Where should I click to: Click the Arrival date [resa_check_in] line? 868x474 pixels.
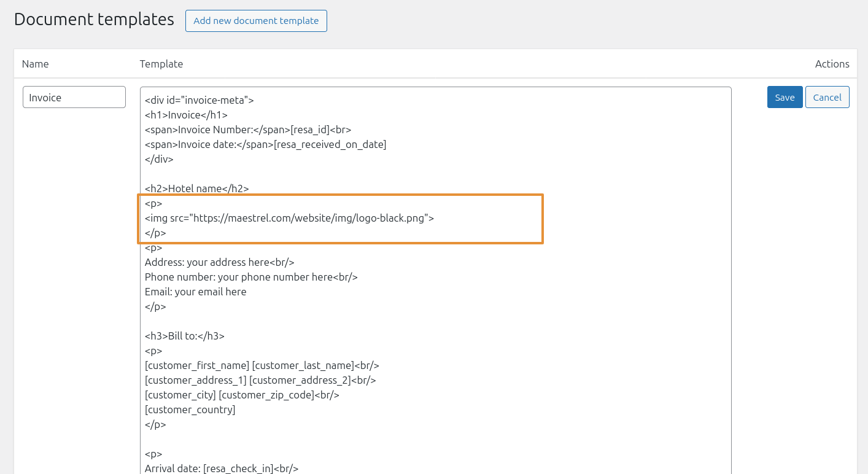[221, 468]
